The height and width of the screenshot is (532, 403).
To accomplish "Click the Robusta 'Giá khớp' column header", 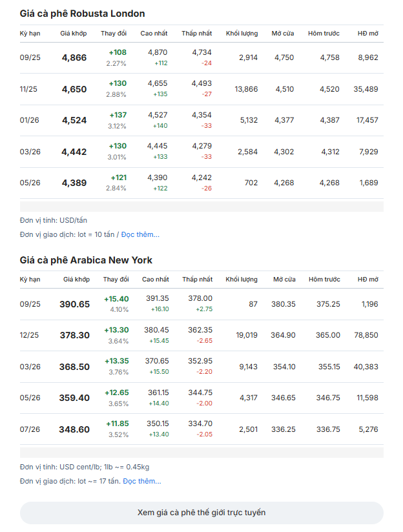I will coord(74,34).
